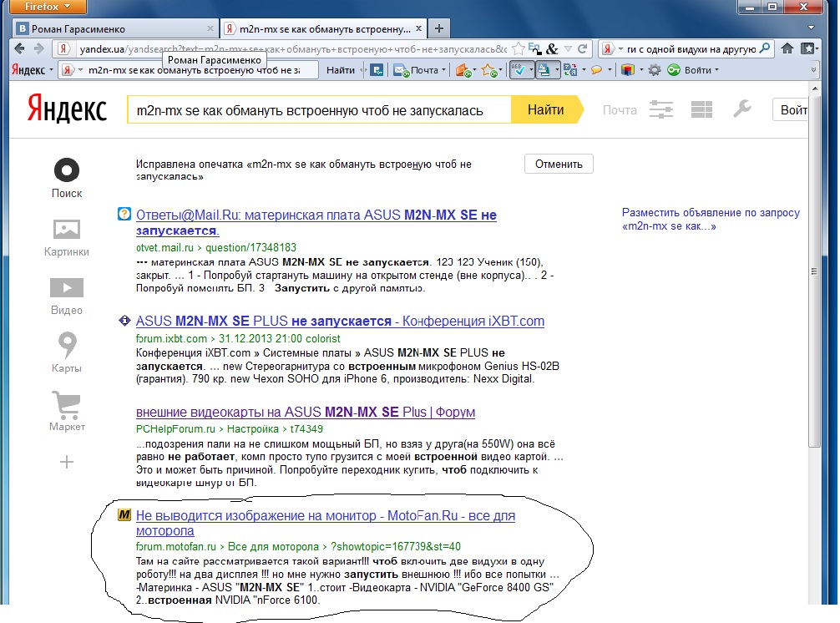Open Yandex settings sliders icon

point(661,109)
